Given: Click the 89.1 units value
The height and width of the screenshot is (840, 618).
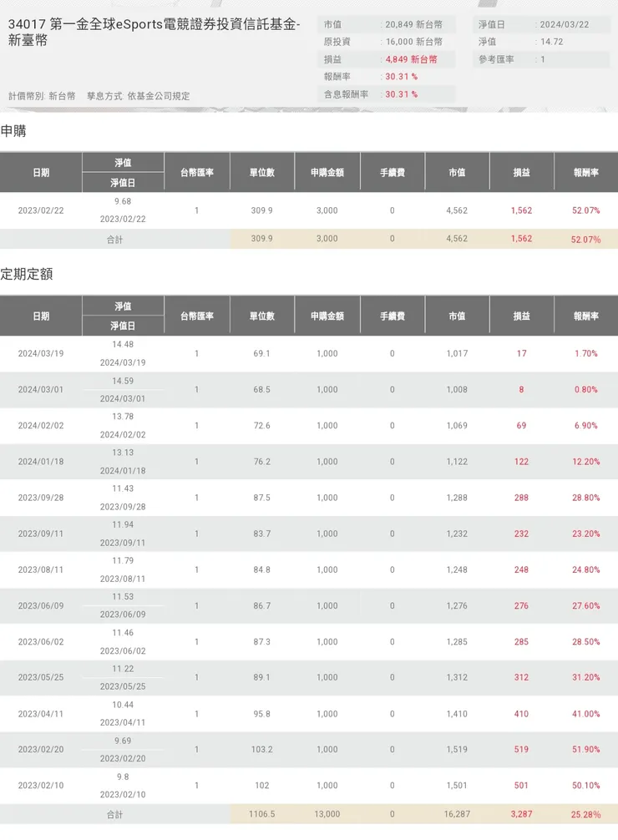Looking at the screenshot, I should [x=262, y=677].
